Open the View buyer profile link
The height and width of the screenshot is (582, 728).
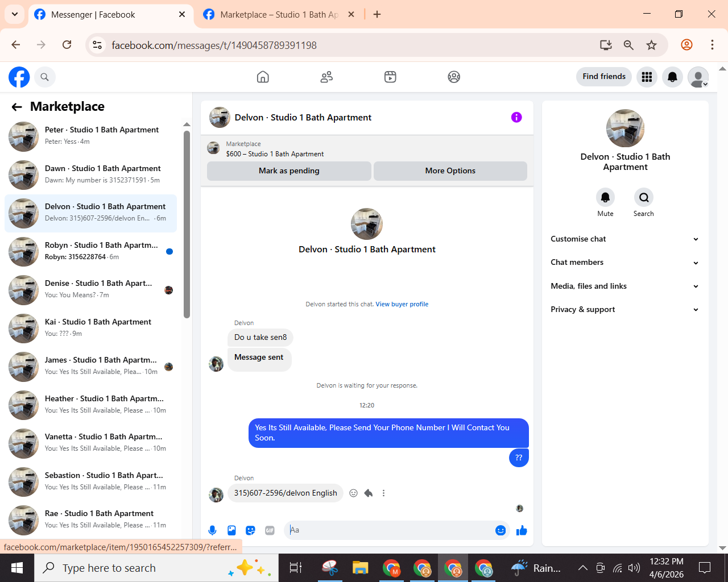click(x=402, y=305)
